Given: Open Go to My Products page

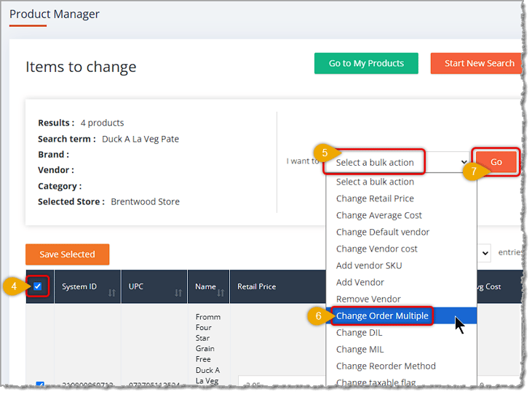Looking at the screenshot, I should tap(366, 63).
